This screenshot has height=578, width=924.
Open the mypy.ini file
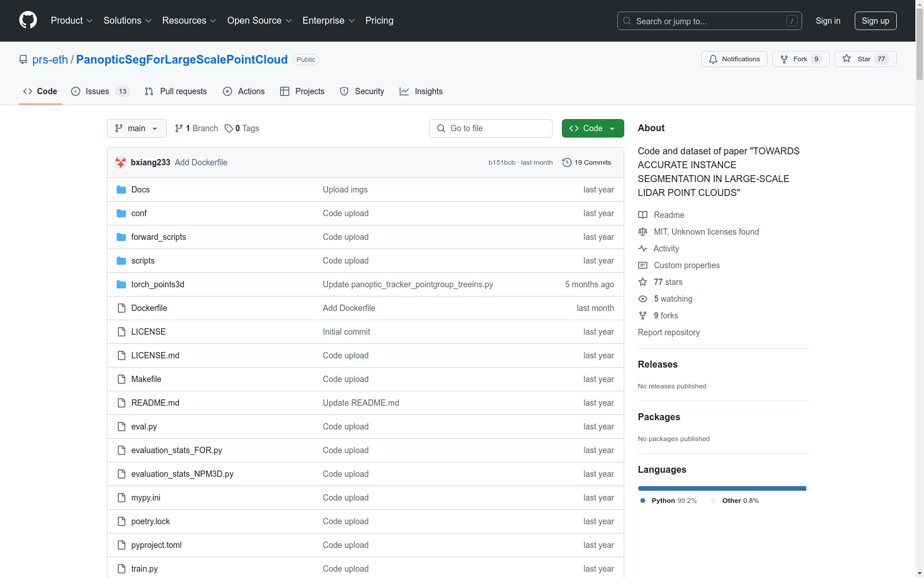pos(146,498)
